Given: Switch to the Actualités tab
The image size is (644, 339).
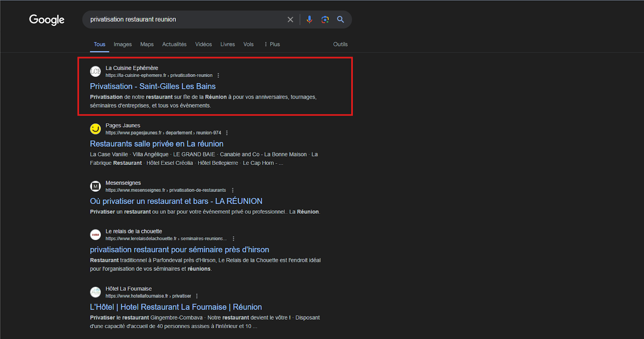Looking at the screenshot, I should pyautogui.click(x=174, y=44).
